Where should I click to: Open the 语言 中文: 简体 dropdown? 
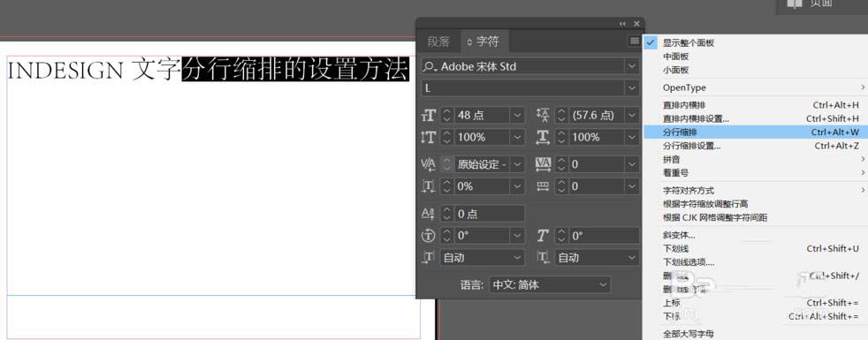550,285
